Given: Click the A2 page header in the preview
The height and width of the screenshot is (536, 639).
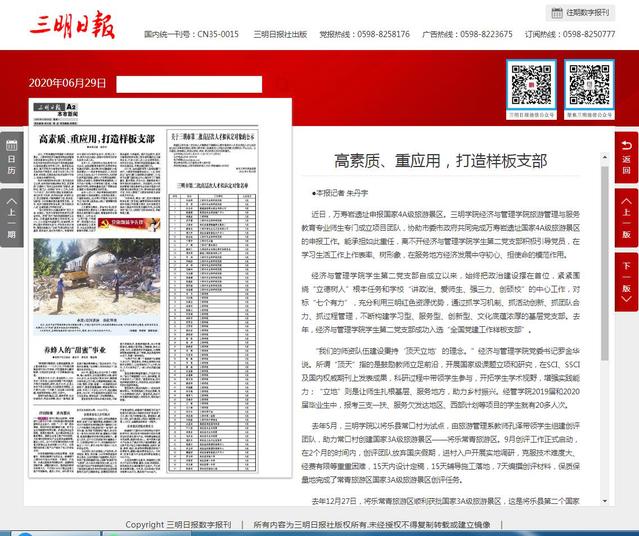Looking at the screenshot, I should coord(68,112).
